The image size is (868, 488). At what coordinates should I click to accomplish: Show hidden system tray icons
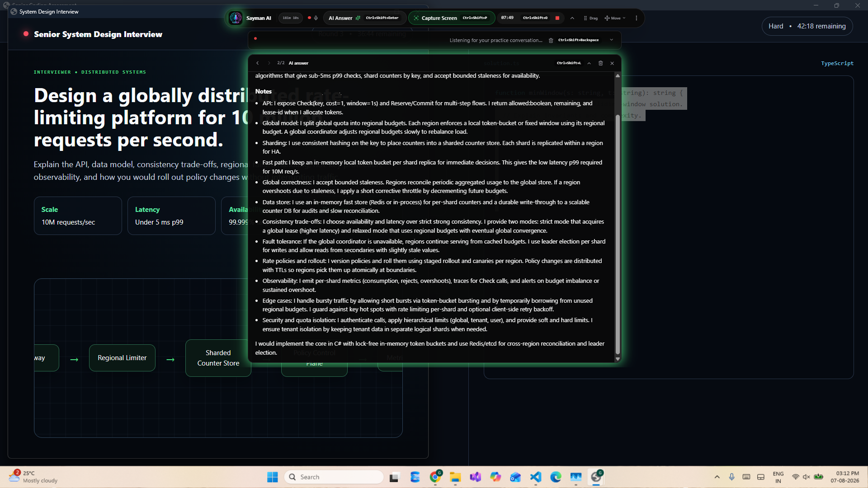tap(717, 477)
